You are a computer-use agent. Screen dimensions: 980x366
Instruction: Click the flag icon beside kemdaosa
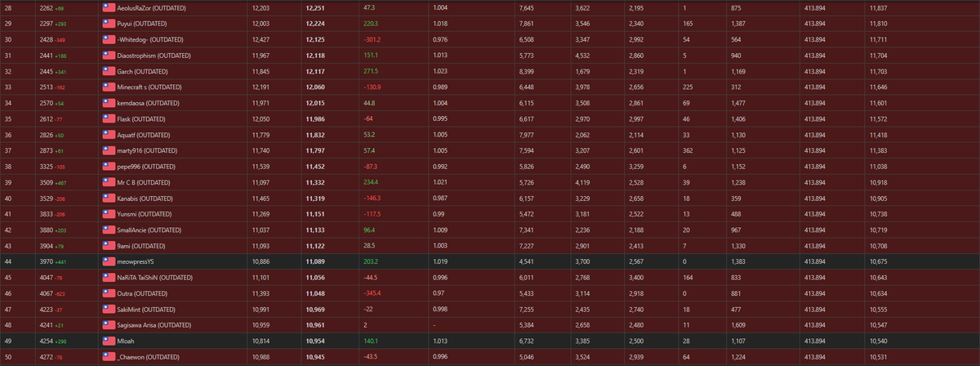(109, 103)
